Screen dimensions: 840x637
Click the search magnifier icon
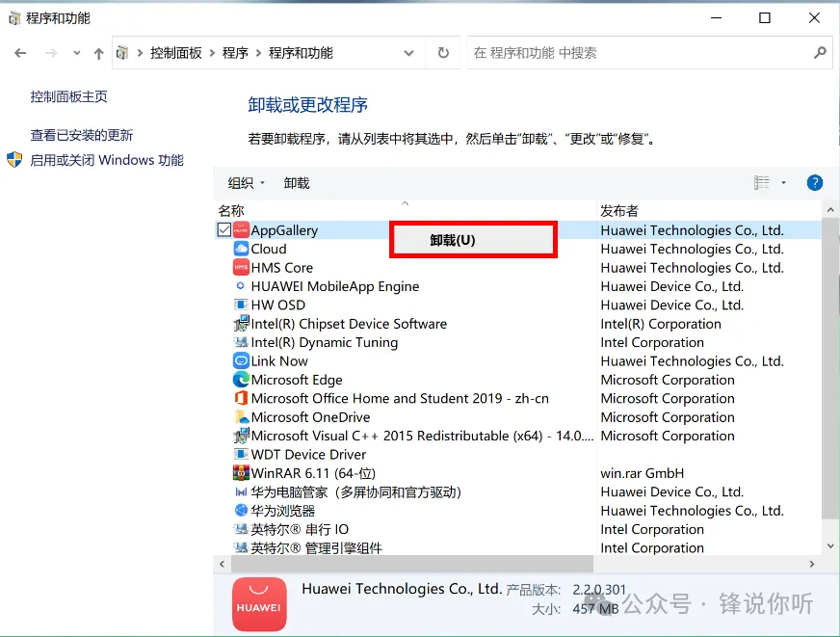820,53
